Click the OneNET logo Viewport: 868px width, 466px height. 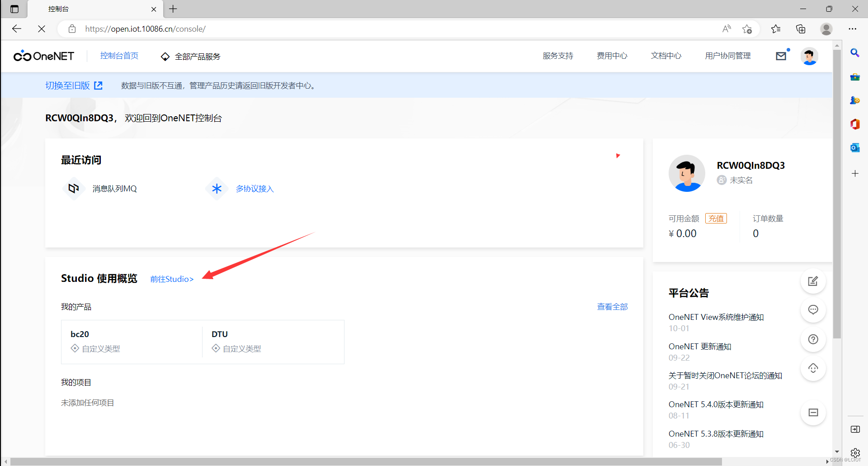coord(44,56)
